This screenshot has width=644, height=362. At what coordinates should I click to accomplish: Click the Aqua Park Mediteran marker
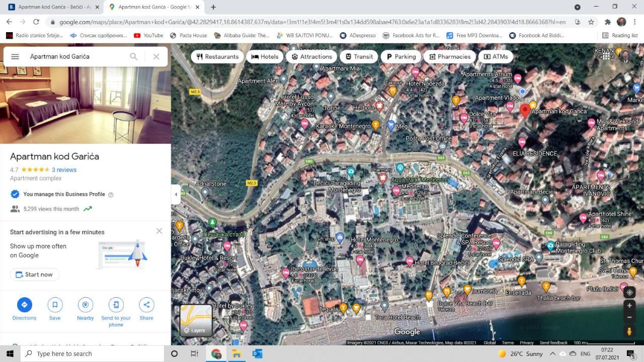[400, 167]
